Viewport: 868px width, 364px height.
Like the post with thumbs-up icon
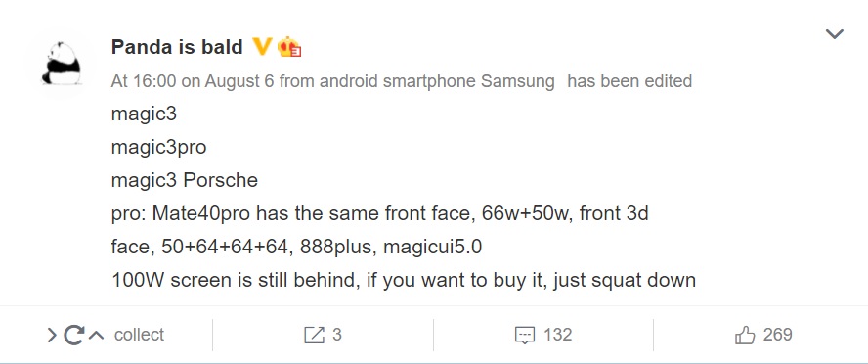[745, 335]
